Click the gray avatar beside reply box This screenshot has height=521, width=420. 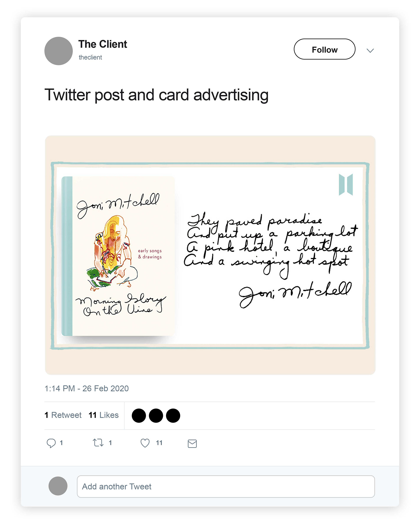point(58,486)
